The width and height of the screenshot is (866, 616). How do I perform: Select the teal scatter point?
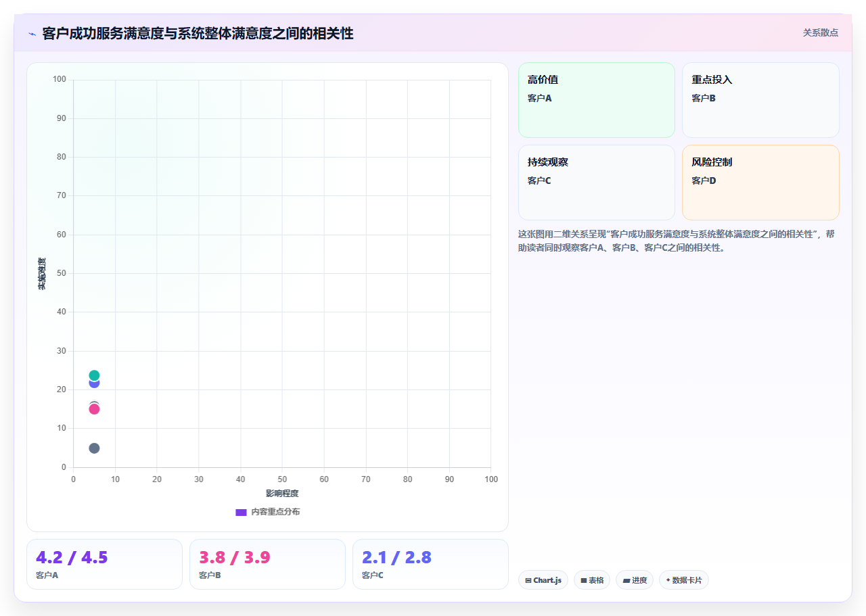pyautogui.click(x=94, y=375)
